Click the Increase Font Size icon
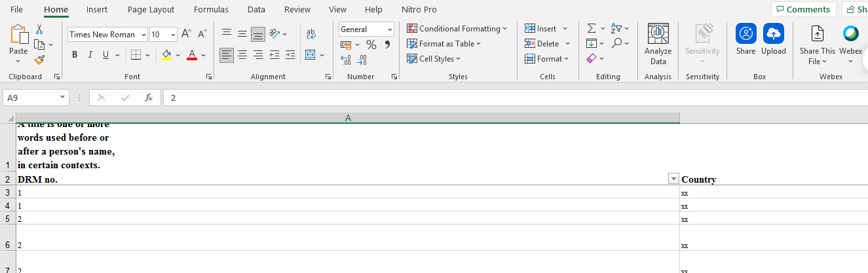 click(x=186, y=34)
